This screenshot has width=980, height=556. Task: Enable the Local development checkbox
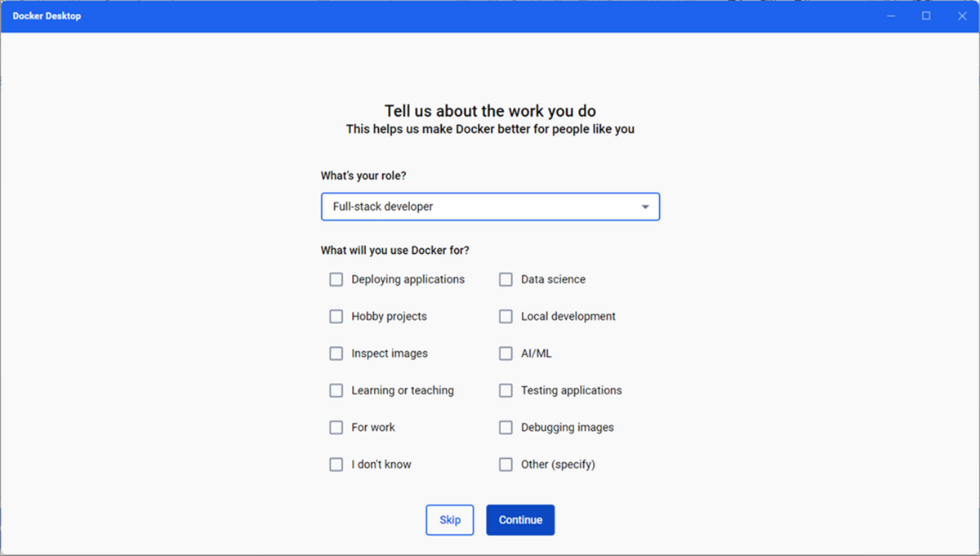[x=506, y=317]
